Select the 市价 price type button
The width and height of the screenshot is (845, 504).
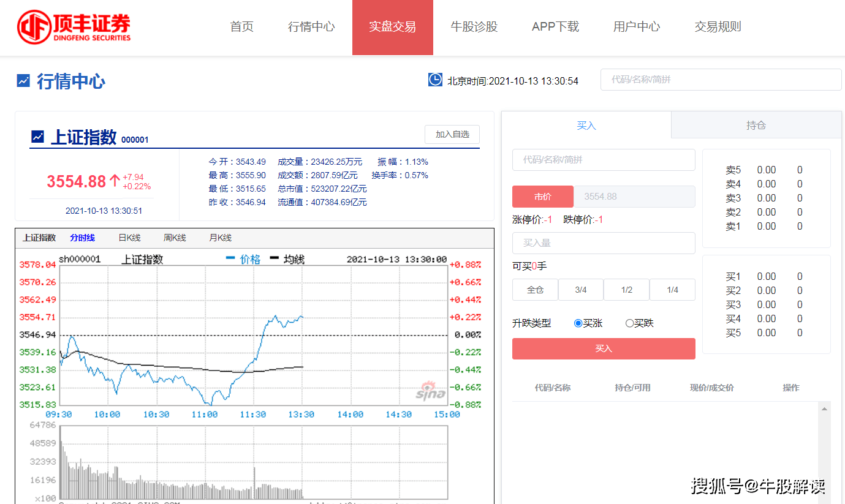tap(542, 197)
